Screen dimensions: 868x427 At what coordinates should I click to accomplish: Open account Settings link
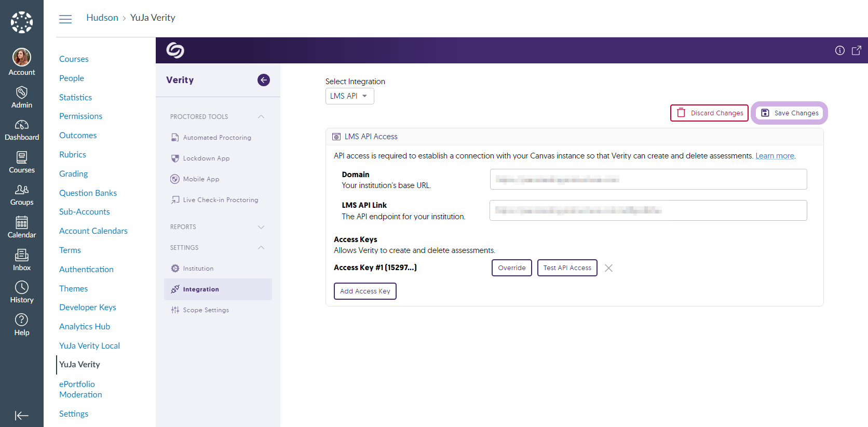click(74, 414)
